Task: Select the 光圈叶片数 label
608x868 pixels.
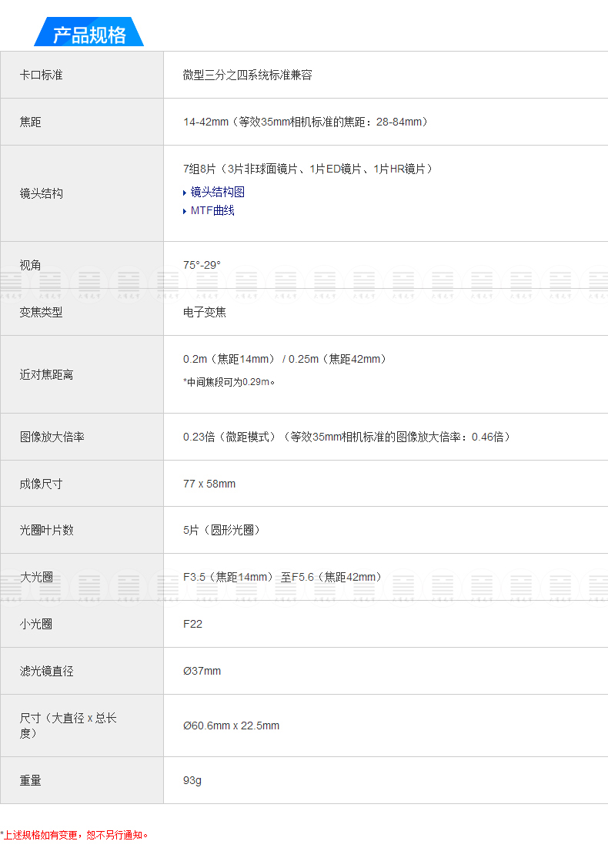Action: [46, 531]
